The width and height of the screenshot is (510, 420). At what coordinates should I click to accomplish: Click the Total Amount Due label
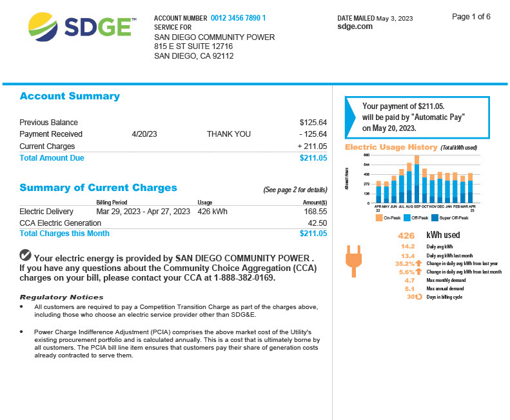[52, 157]
